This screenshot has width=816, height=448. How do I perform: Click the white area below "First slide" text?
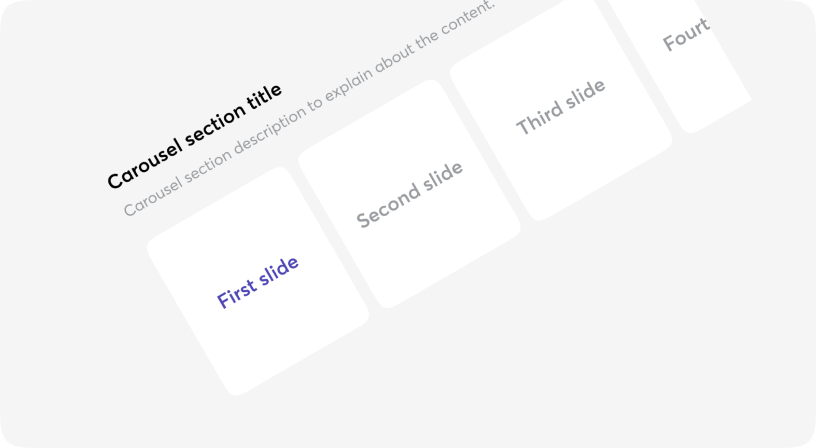[x=286, y=333]
